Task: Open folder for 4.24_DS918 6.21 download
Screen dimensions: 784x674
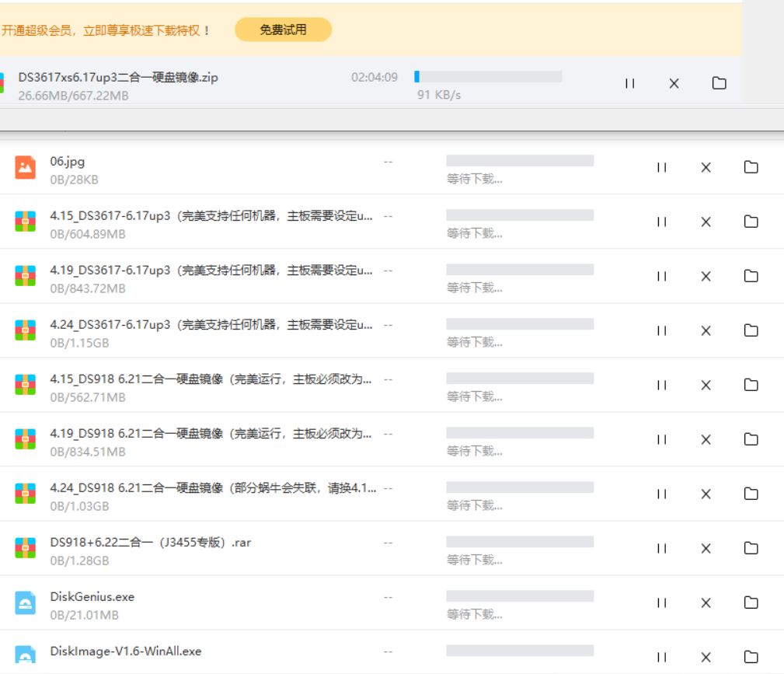Action: (751, 494)
